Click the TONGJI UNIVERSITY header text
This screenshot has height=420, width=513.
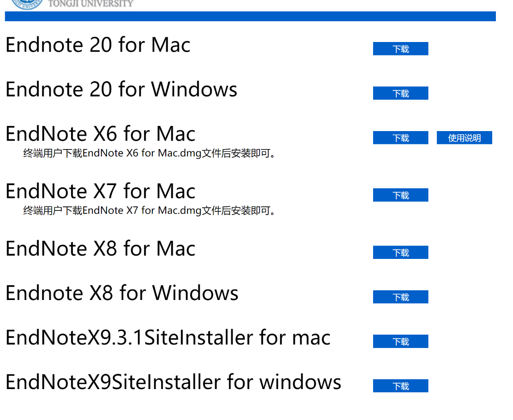click(x=91, y=4)
